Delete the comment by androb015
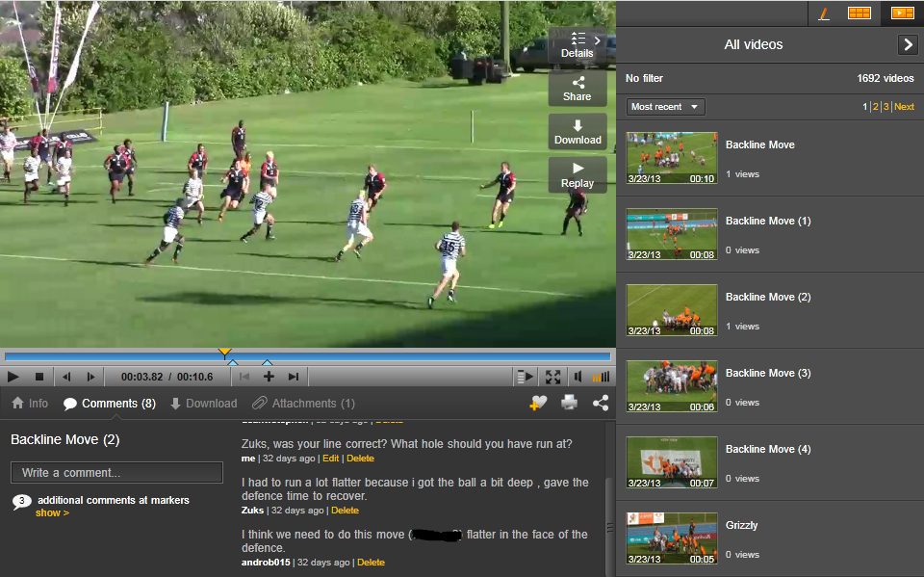 (371, 563)
